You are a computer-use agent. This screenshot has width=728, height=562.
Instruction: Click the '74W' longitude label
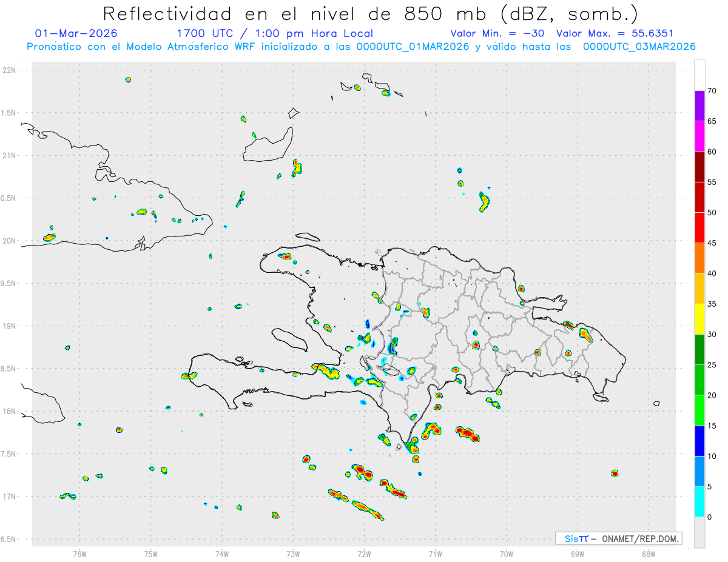(222, 554)
